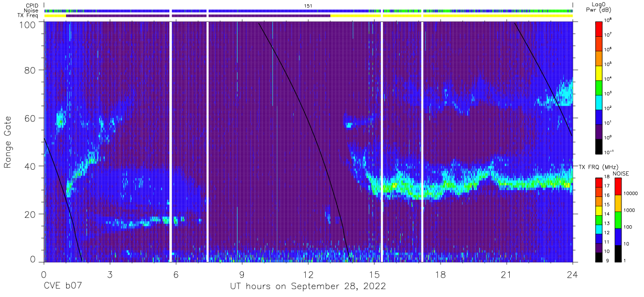Click the x-axis hour label '21'

(506, 274)
